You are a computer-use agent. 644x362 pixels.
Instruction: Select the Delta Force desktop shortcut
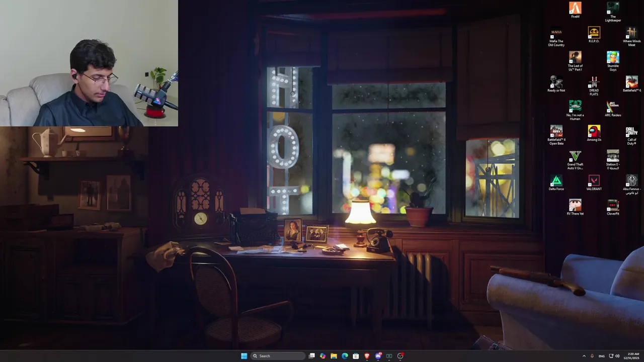(556, 183)
